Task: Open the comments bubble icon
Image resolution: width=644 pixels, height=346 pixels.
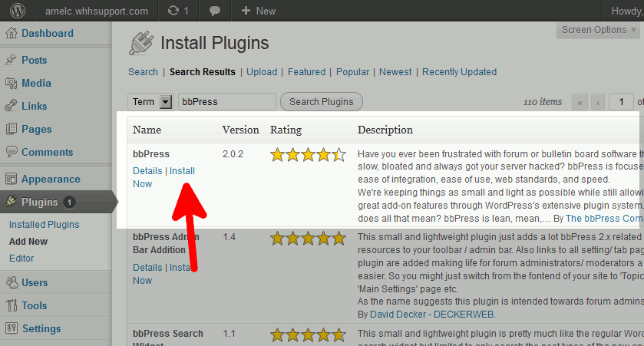Action: (x=215, y=12)
